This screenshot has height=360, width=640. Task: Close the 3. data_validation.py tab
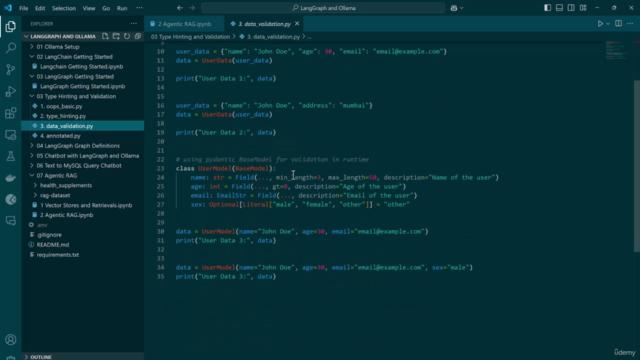(297, 24)
